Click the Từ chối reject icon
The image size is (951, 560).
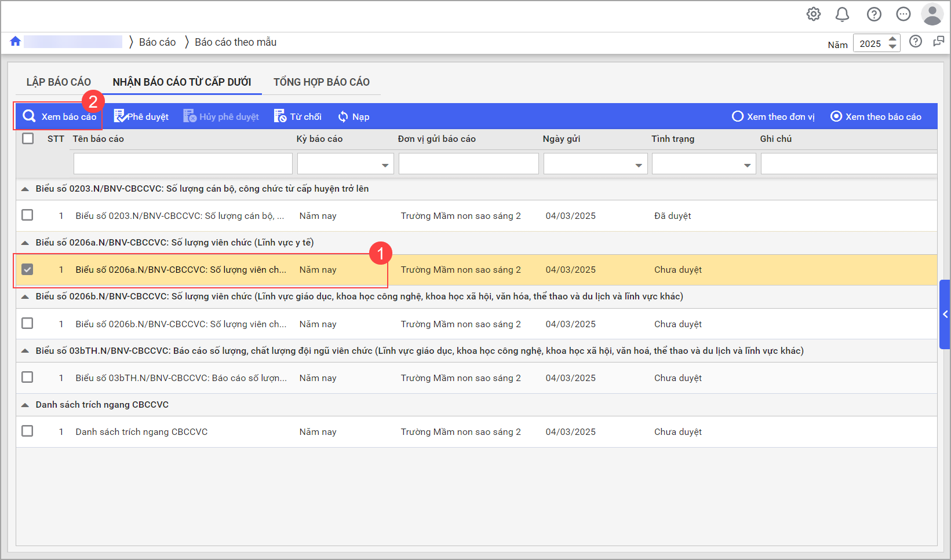coord(280,116)
